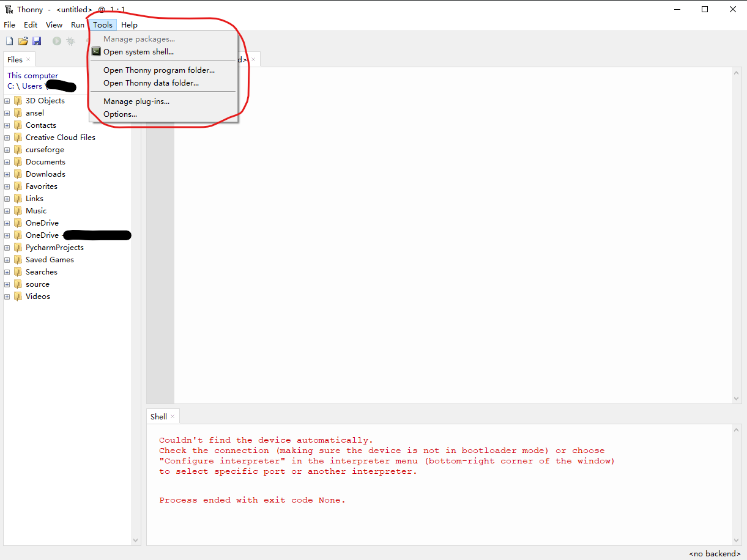
Task: Expand the Downloads folder node
Action: coord(6,174)
